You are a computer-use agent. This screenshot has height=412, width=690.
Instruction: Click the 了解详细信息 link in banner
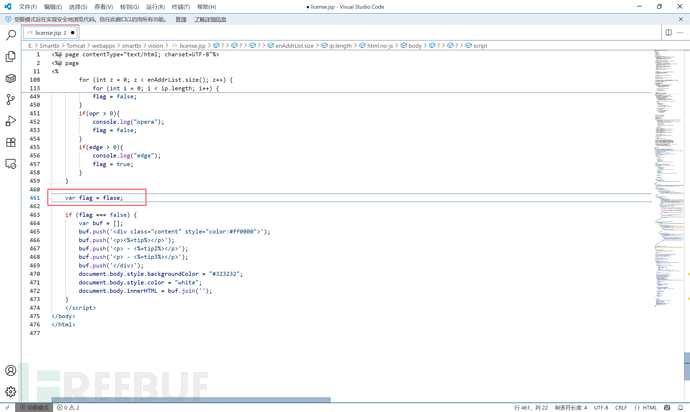pyautogui.click(x=210, y=19)
